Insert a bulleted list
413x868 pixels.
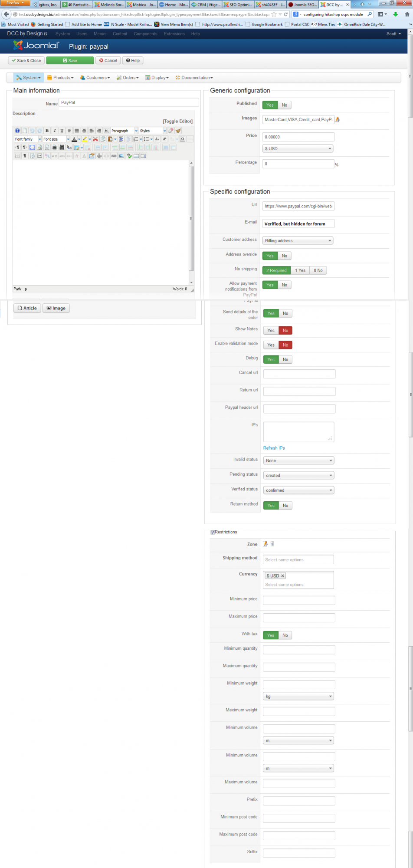tap(146, 139)
